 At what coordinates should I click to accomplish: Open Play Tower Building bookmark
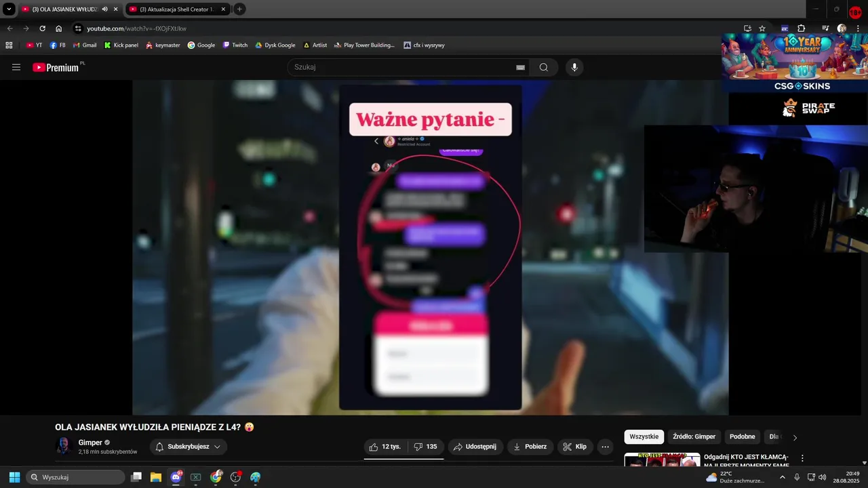[364, 45]
